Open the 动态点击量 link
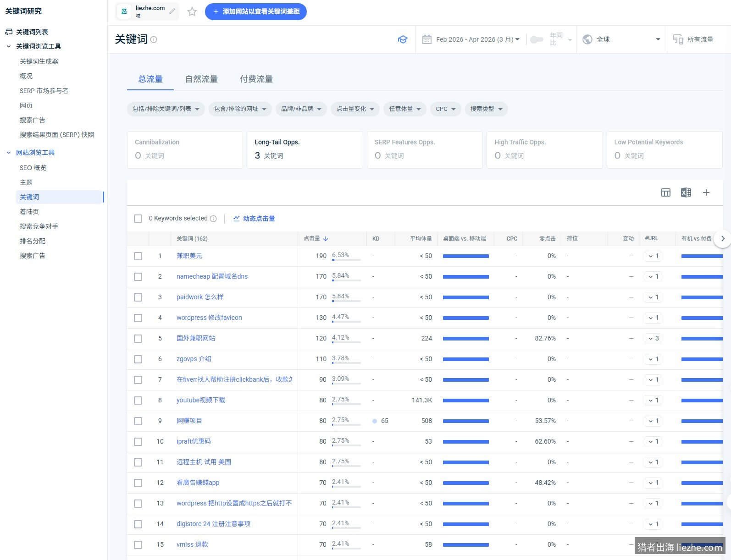Screen dimensions: 731x560 (x=259, y=219)
